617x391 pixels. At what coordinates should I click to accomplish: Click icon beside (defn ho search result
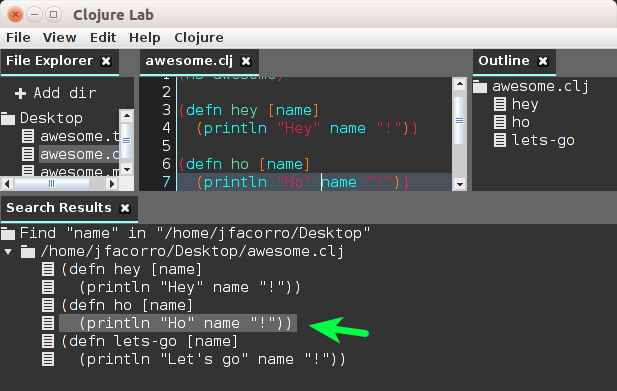point(48,306)
